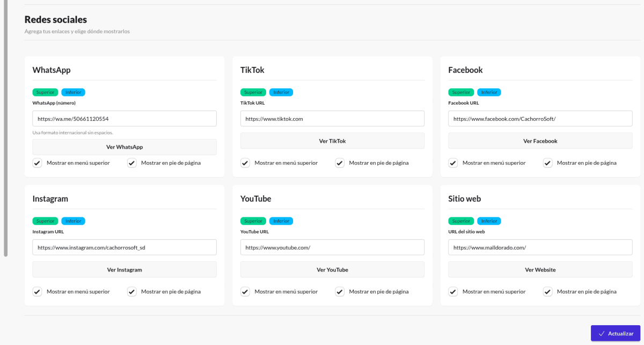The width and height of the screenshot is (644, 345).
Task: Click the Instagram URL input field
Action: click(x=124, y=247)
